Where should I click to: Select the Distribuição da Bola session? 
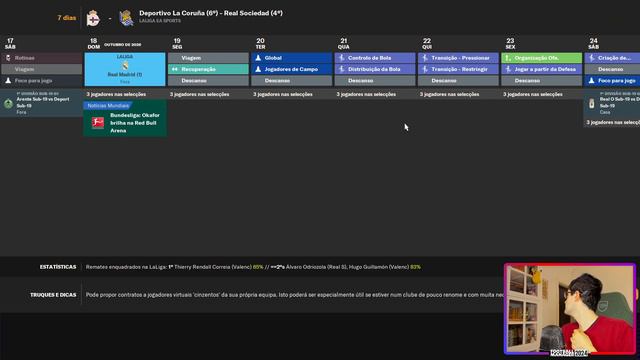pos(375,69)
